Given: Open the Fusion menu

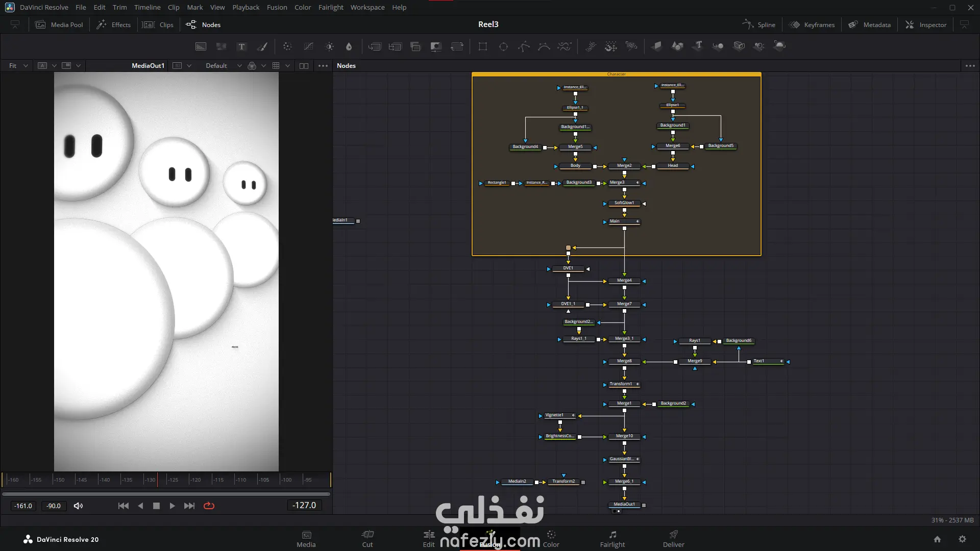Looking at the screenshot, I should point(277,7).
